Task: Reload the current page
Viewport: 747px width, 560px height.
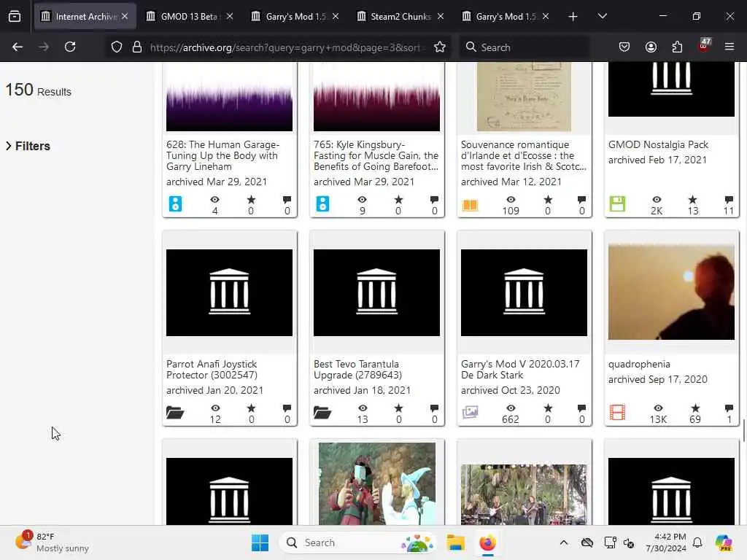Action: pyautogui.click(x=70, y=47)
